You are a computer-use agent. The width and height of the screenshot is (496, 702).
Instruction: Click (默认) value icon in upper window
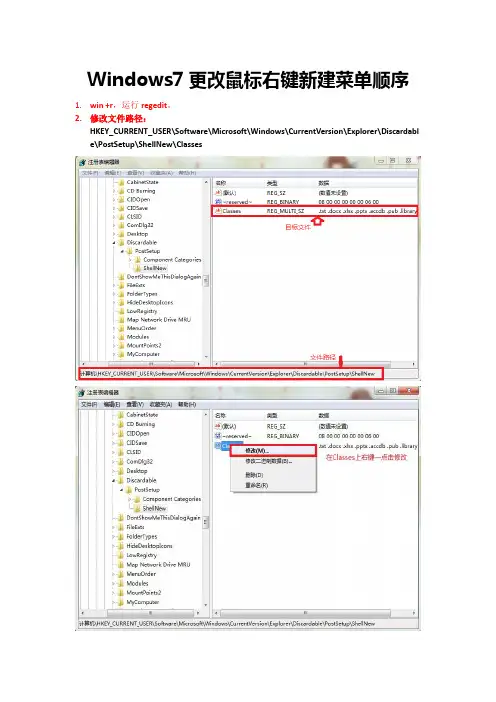(x=218, y=193)
